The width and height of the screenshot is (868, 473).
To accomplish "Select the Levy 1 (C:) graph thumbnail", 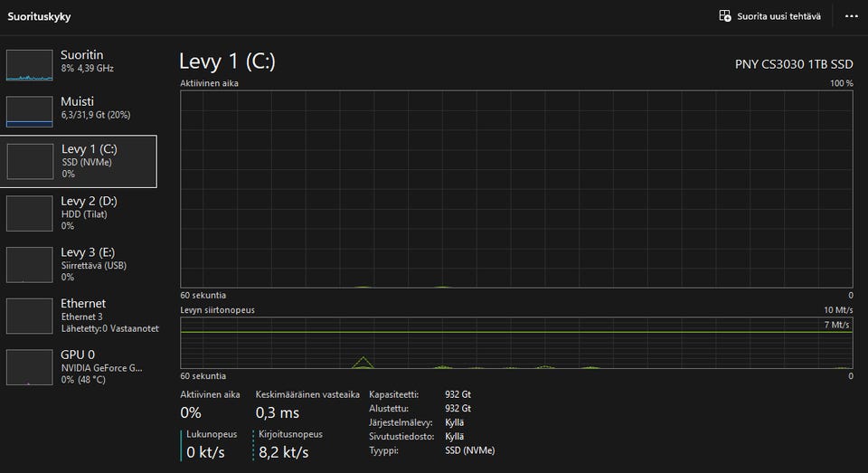I will click(x=30, y=162).
